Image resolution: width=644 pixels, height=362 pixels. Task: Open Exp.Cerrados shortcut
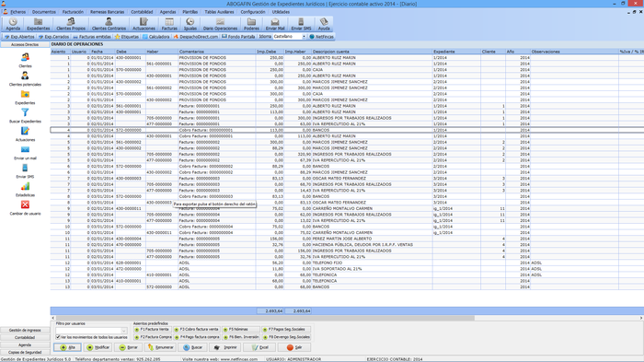pos(54,37)
